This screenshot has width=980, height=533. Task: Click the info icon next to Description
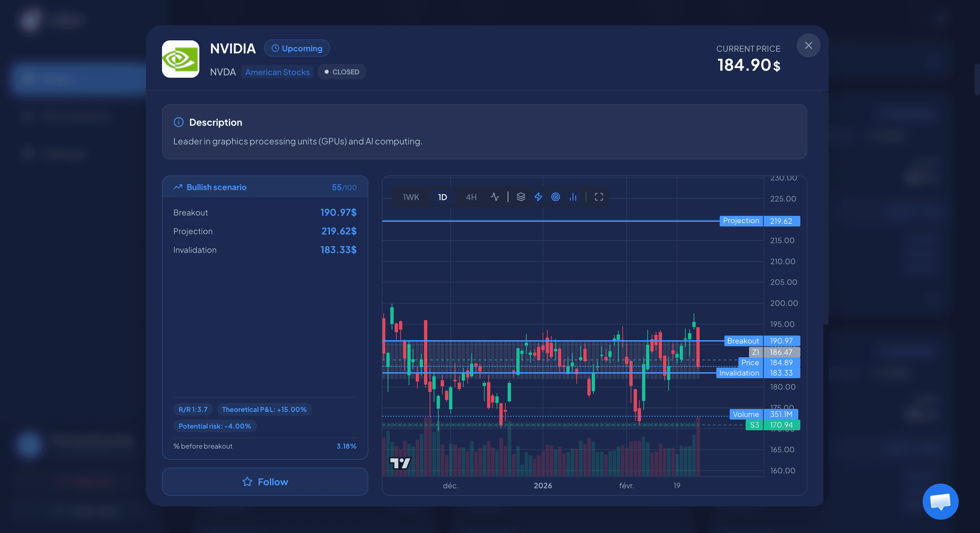[178, 122]
